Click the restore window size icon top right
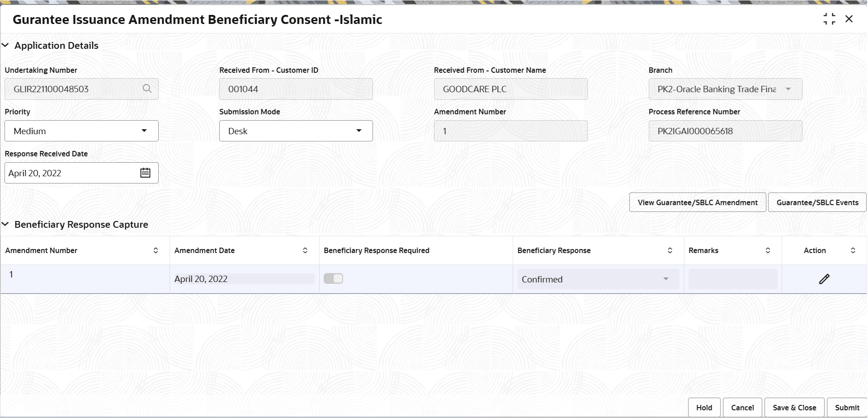Viewport: 868px width, 418px height. 830,19
